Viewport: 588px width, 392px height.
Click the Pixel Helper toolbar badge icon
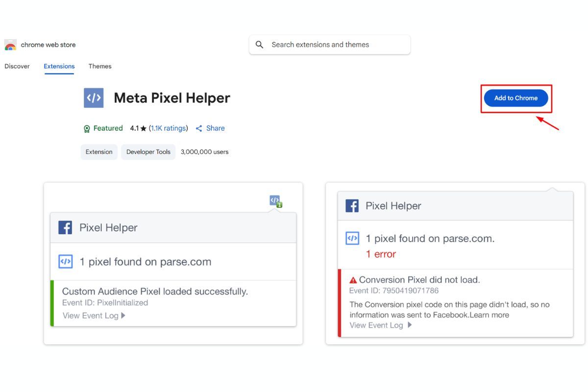(x=274, y=200)
